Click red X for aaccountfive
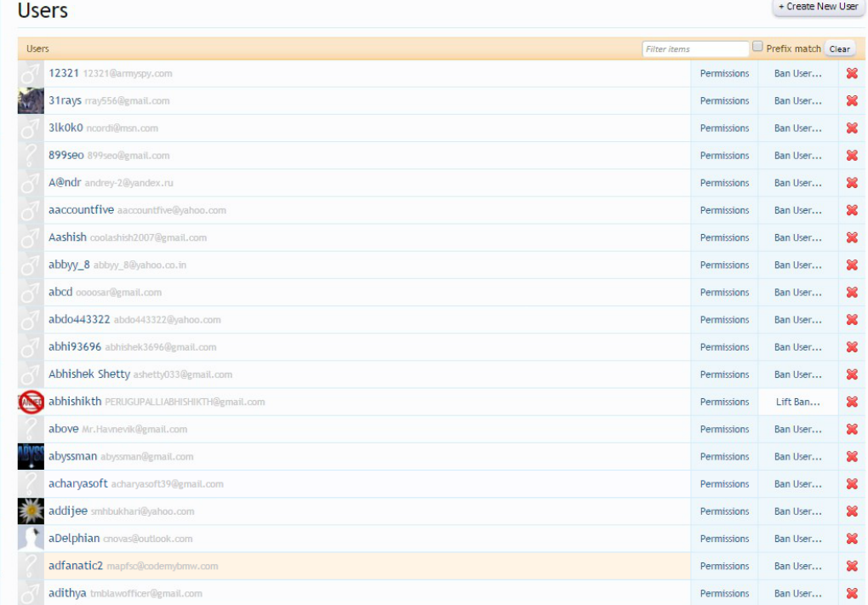Screen dimensions: 868x605 pos(852,210)
